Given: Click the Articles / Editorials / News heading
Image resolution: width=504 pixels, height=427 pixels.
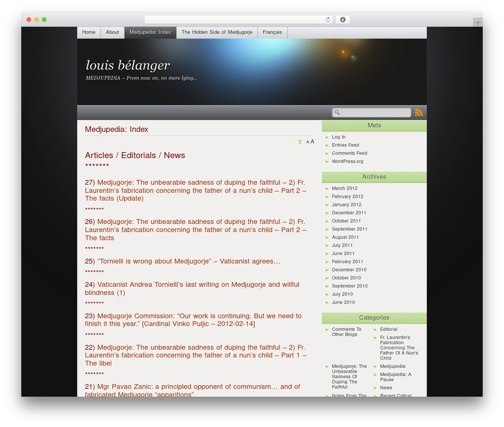Looking at the screenshot, I should click(135, 155).
